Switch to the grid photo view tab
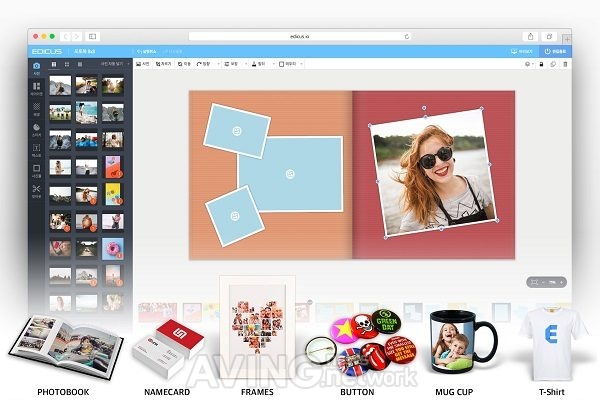The width and height of the screenshot is (600, 400). click(x=67, y=64)
